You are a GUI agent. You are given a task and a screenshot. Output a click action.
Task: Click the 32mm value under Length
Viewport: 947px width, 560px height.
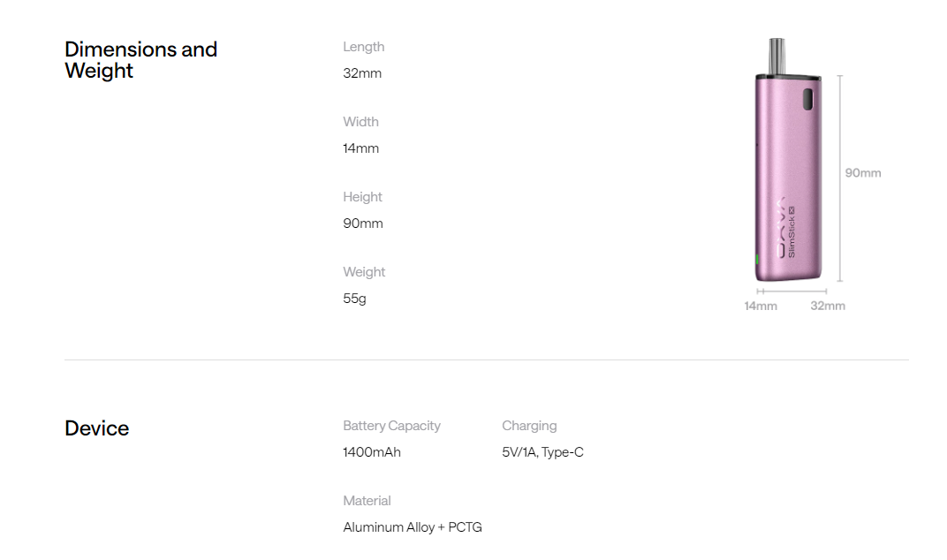click(362, 73)
